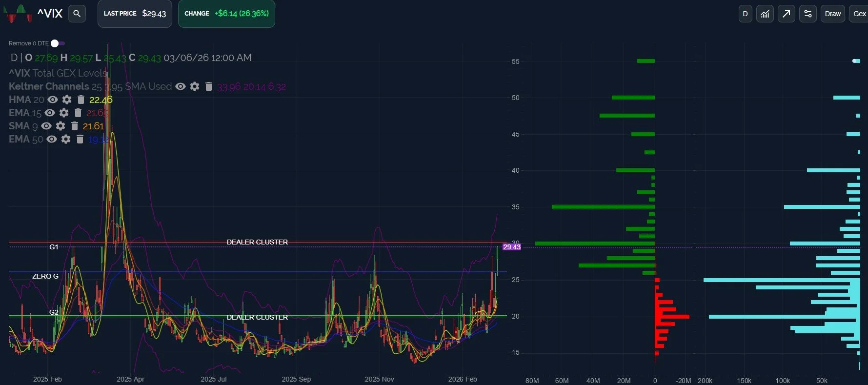Viewport: 868px width, 385px height.
Task: Delete the HMA 20 indicator
Action: (x=81, y=100)
